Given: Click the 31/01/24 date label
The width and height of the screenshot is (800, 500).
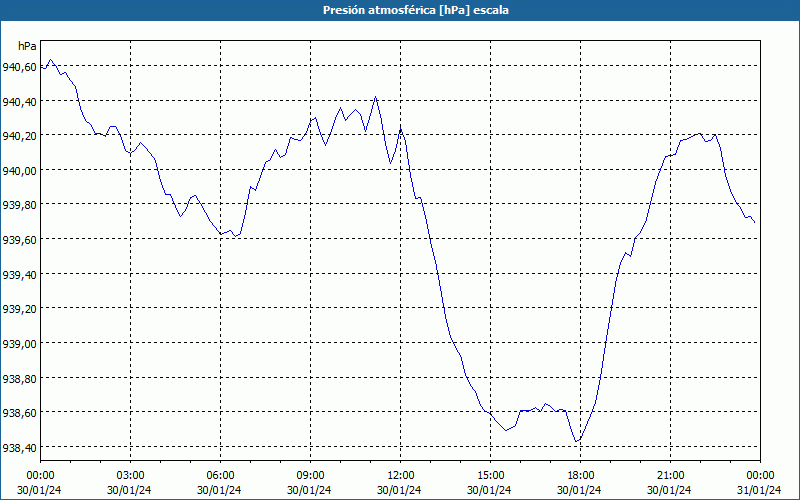Looking at the screenshot, I should click(x=759, y=490).
